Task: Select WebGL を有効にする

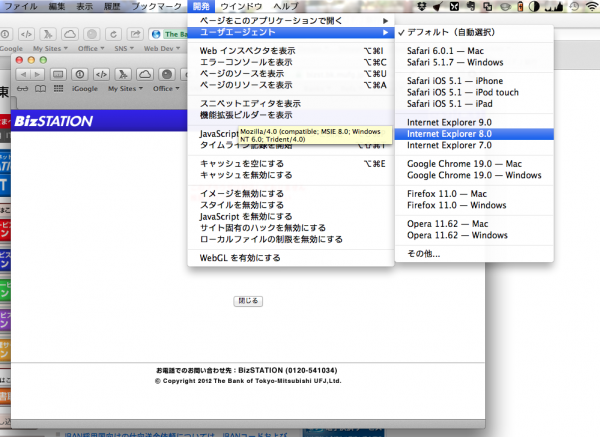Action: 291,258
